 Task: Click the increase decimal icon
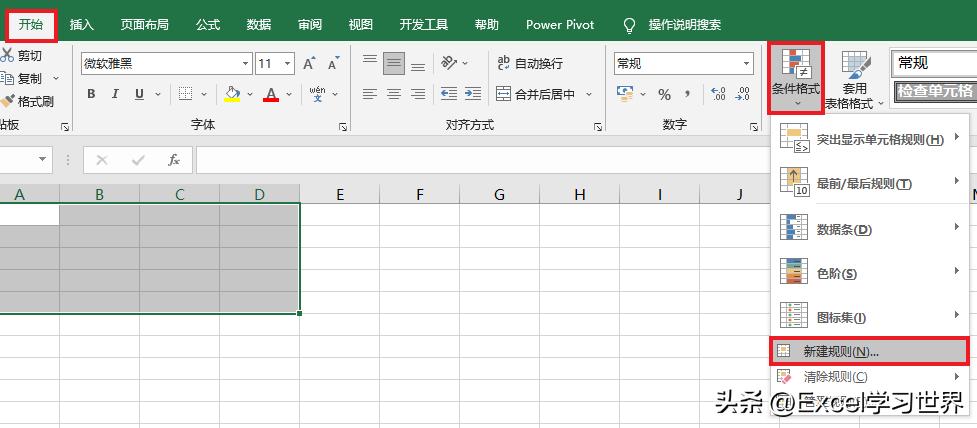click(718, 94)
